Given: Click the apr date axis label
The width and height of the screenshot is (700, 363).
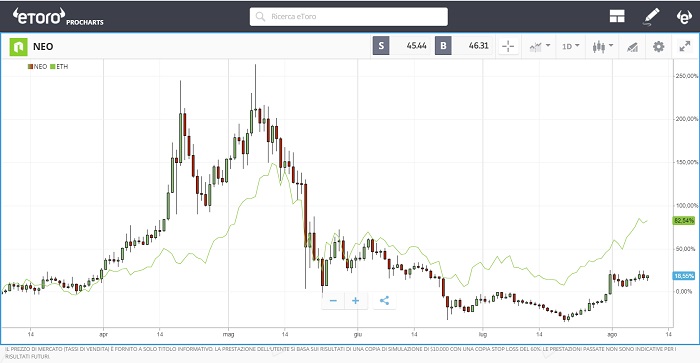Looking at the screenshot, I should [104, 334].
